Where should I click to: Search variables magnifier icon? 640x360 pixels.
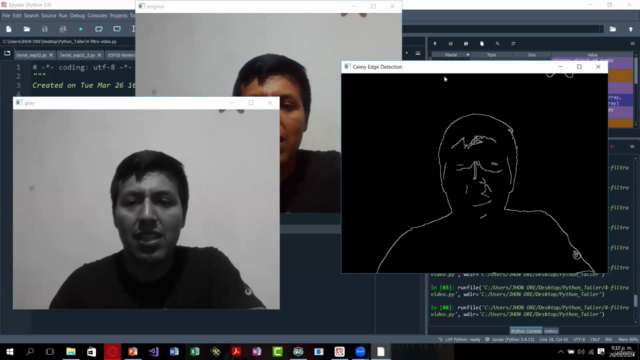tap(497, 43)
